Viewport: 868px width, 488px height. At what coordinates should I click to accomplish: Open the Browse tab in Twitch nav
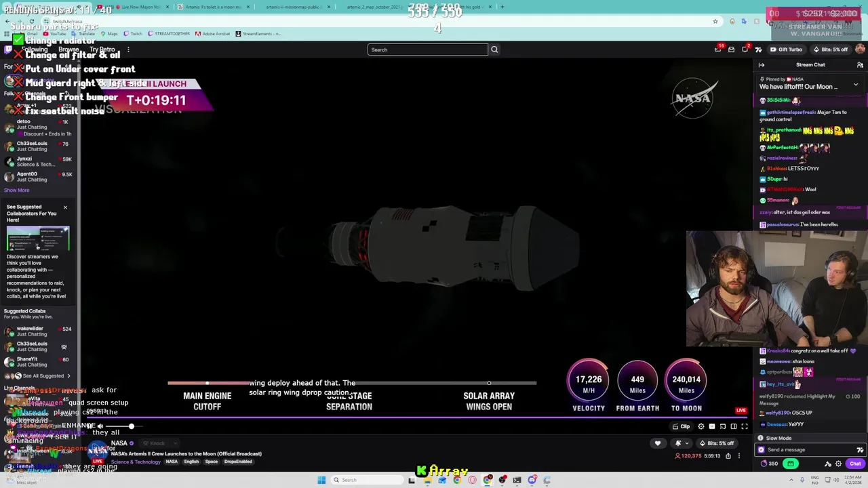(68, 49)
